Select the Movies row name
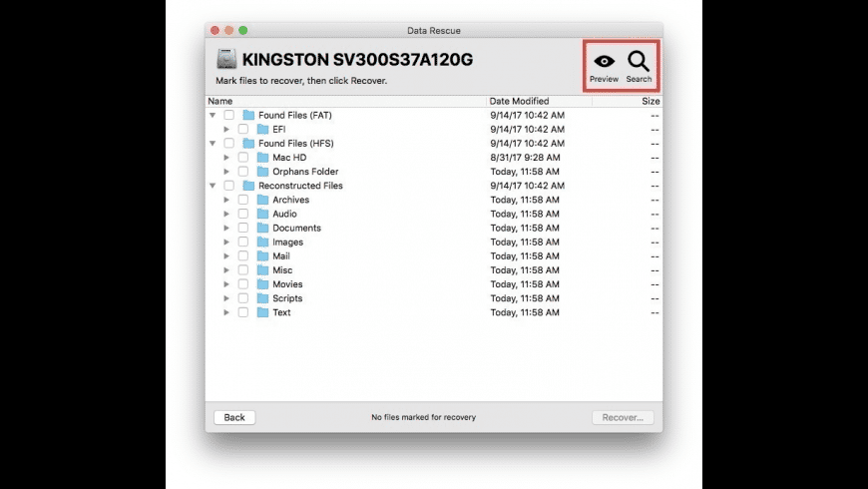Viewport: 868px width, 489px height. 287,284
